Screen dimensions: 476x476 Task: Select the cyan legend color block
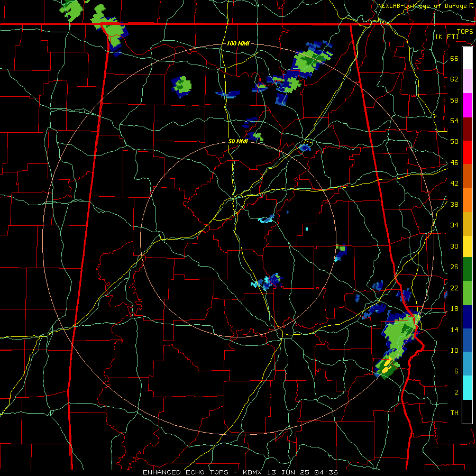467,388
